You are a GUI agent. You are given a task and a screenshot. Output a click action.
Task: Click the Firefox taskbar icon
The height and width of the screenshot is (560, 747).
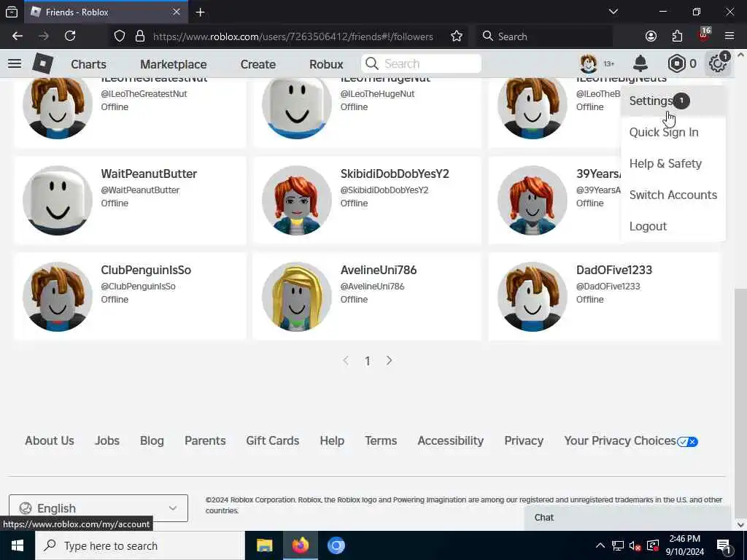(300, 545)
